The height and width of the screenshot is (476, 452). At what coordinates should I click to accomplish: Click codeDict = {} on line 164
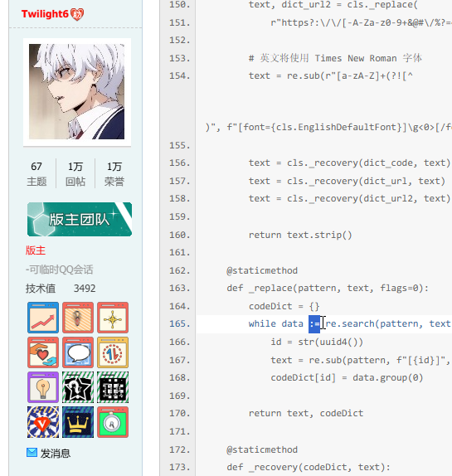284,306
